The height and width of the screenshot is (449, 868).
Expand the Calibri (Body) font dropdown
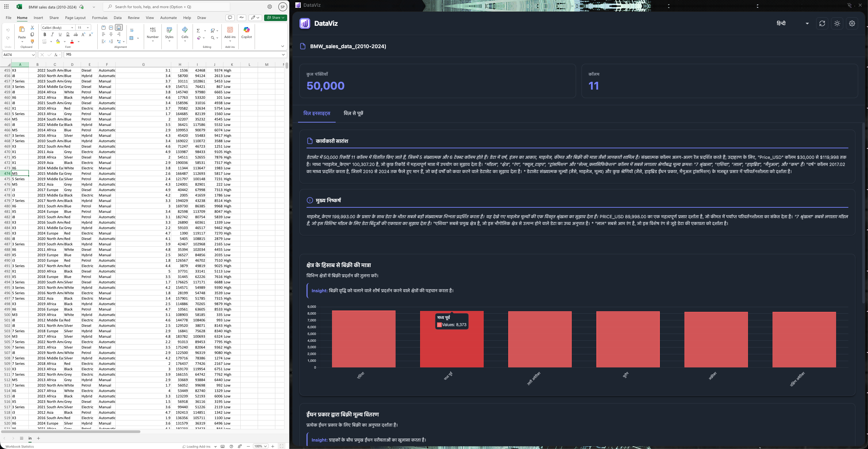coord(72,27)
